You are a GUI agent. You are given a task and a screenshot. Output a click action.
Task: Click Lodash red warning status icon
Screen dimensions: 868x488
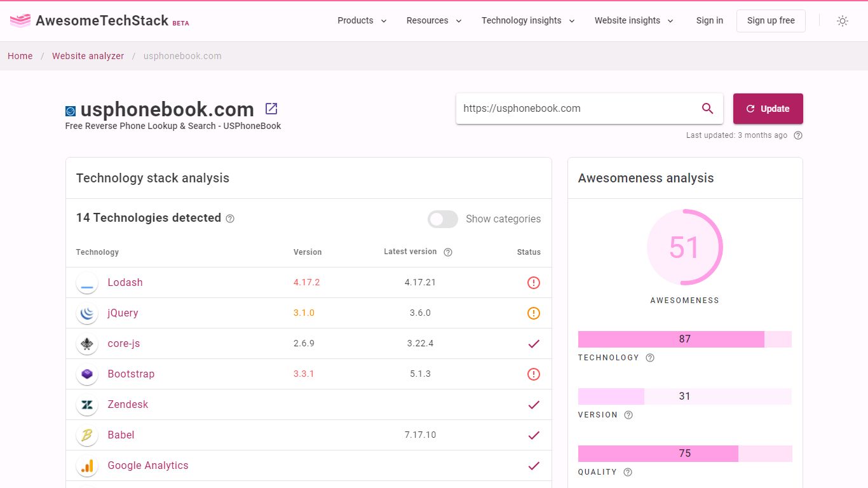534,283
